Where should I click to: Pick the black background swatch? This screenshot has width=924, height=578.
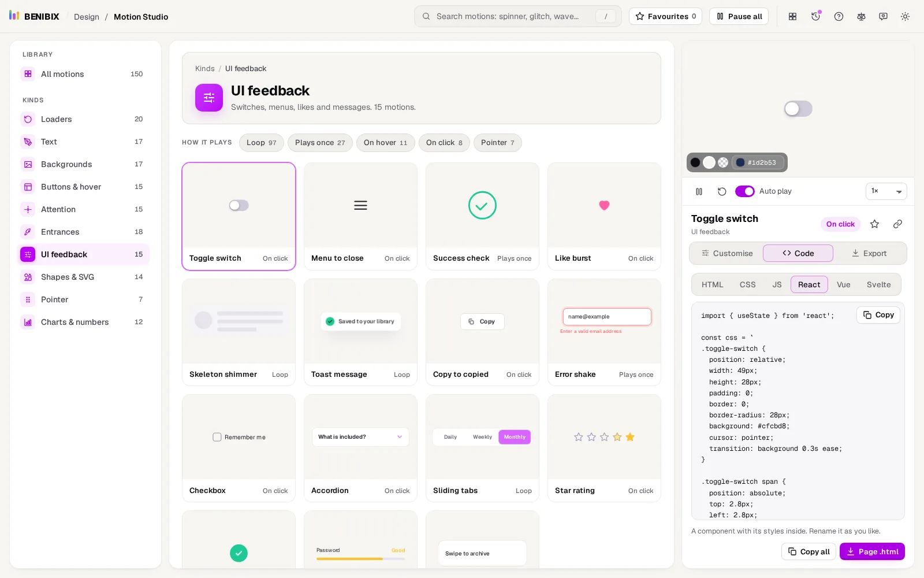[x=695, y=162]
